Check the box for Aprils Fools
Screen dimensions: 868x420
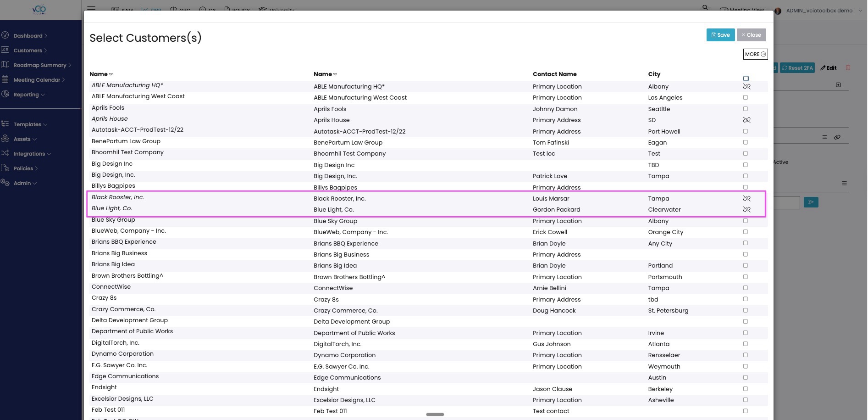point(745,109)
